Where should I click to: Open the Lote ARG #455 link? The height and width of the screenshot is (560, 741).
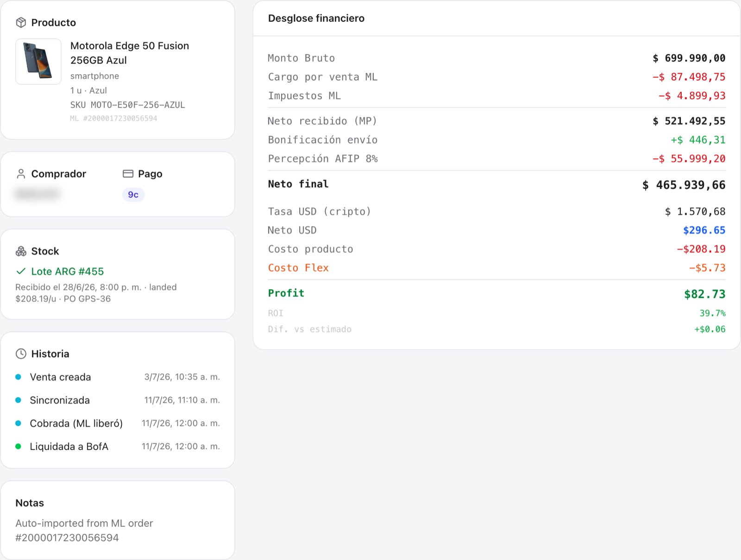click(68, 271)
